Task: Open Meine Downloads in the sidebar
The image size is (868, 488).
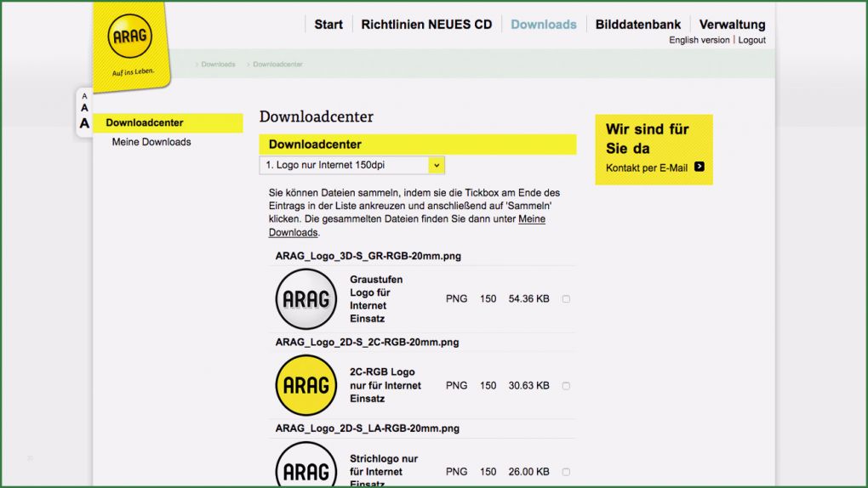Action: 151,142
